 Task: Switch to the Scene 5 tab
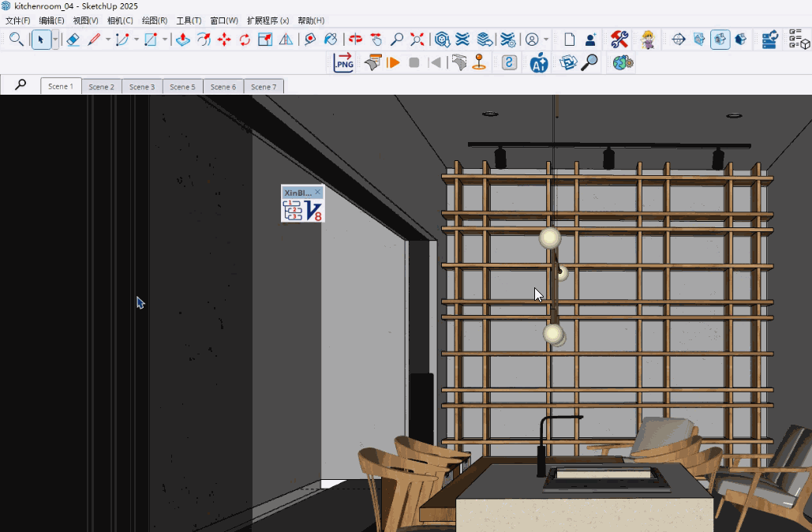click(182, 87)
